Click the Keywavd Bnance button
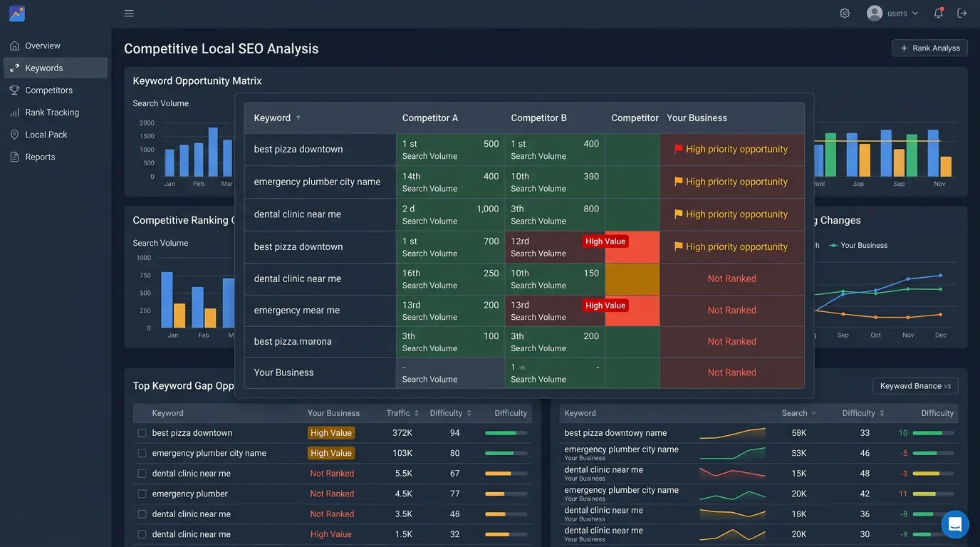The image size is (980, 547). (915, 386)
